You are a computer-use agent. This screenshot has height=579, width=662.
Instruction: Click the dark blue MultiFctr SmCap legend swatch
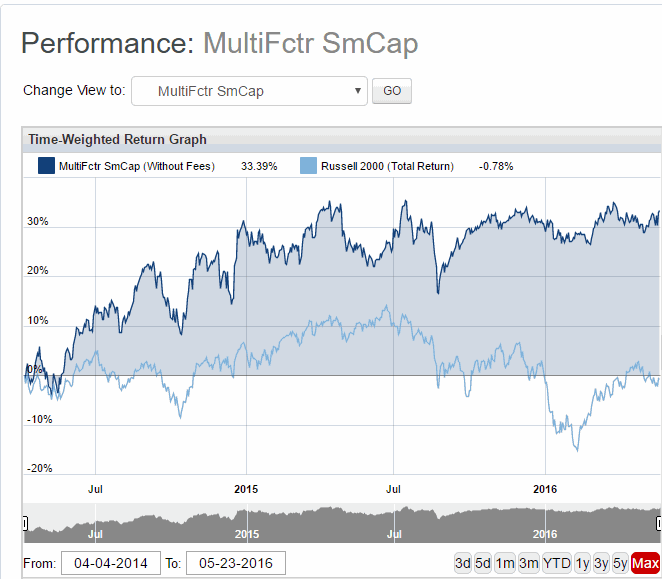click(46, 166)
